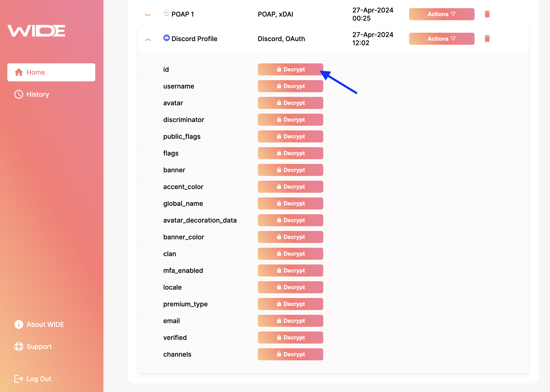Image resolution: width=550 pixels, height=392 pixels.
Task: Click the username field label
Action: tap(179, 86)
